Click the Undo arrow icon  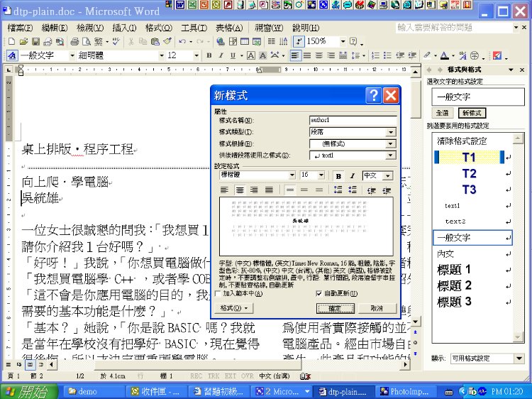click(x=182, y=41)
